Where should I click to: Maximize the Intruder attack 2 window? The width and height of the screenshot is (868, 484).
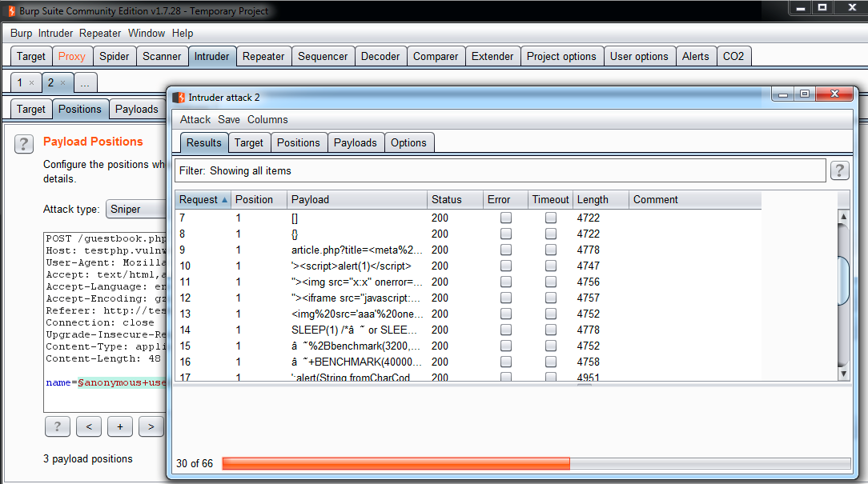pyautogui.click(x=804, y=94)
